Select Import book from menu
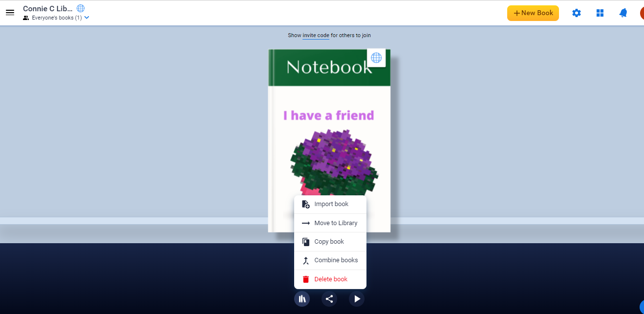Screen dimensions: 644x314 tap(331, 204)
